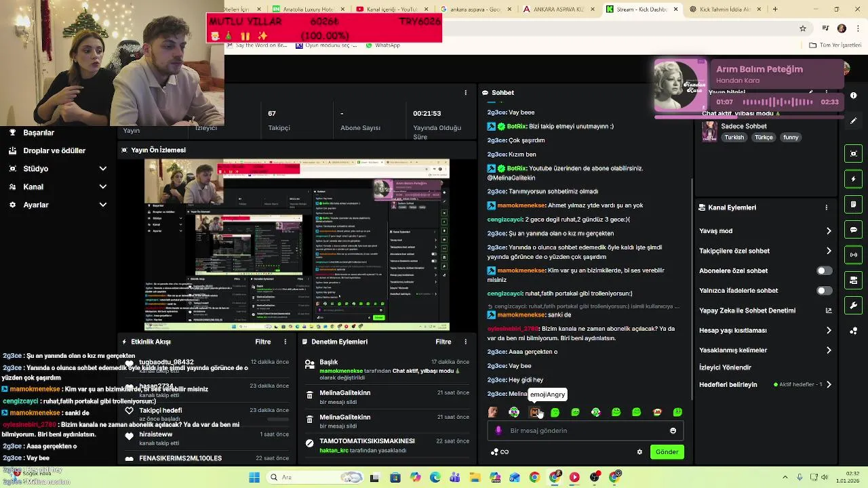Open chat settings gear icon
868x488 pixels.
639,452
